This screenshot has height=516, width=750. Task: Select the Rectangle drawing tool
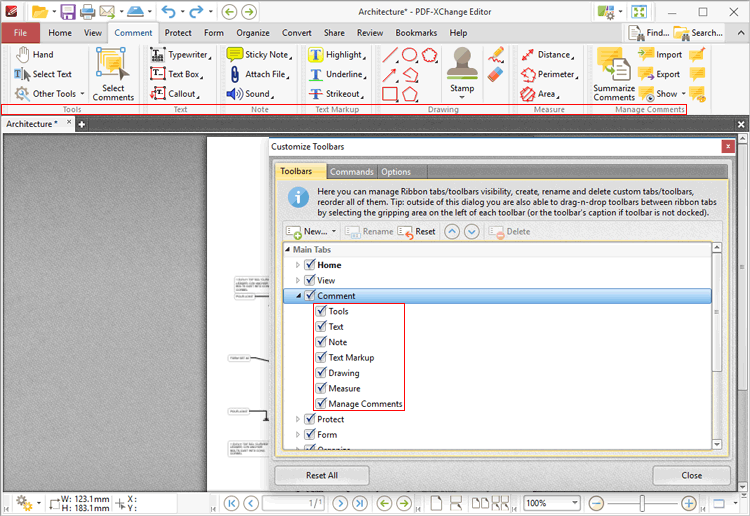point(390,94)
